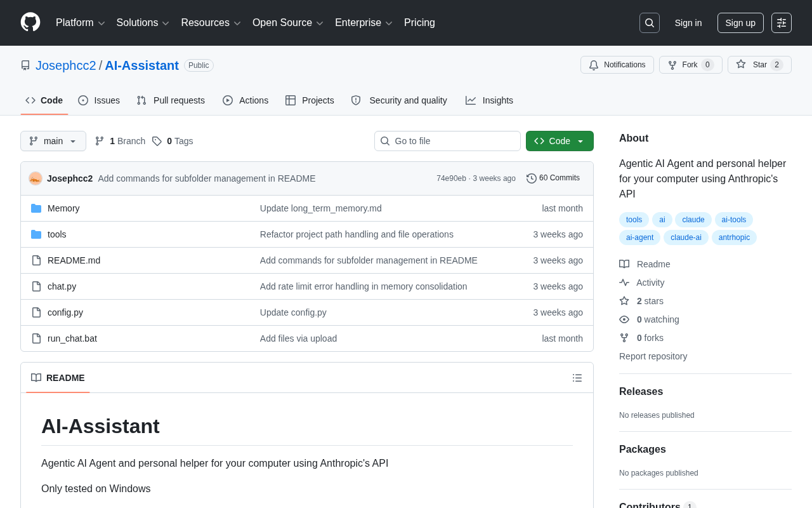Click the README.md file icon
812x508 pixels.
36,260
